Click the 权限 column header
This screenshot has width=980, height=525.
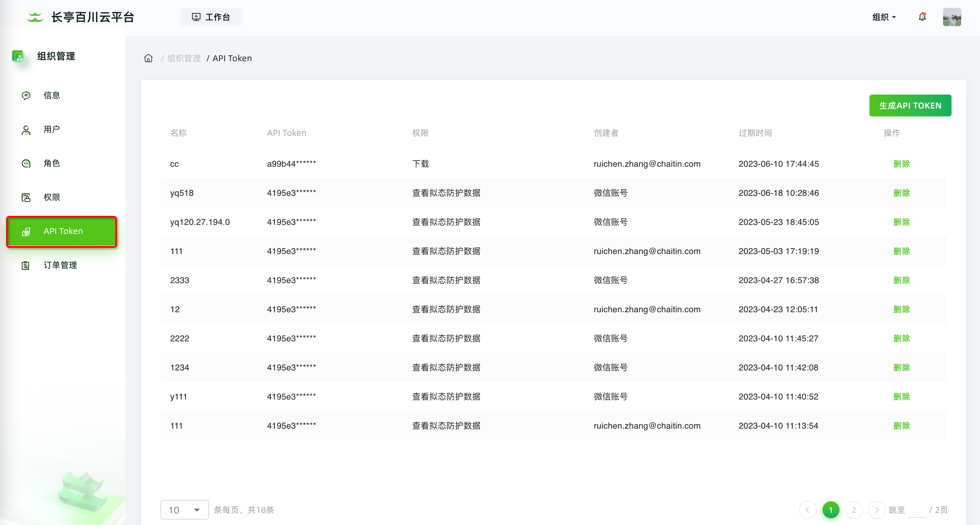pyautogui.click(x=420, y=133)
